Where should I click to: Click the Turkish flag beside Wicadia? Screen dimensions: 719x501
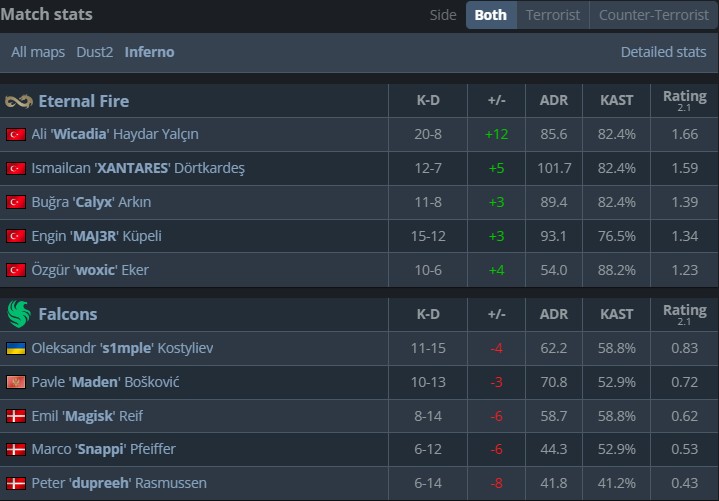[16, 134]
